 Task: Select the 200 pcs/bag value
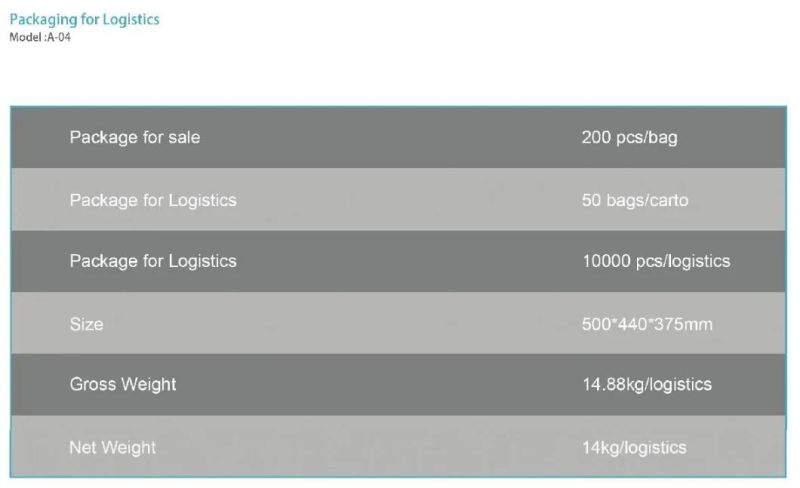tap(630, 138)
